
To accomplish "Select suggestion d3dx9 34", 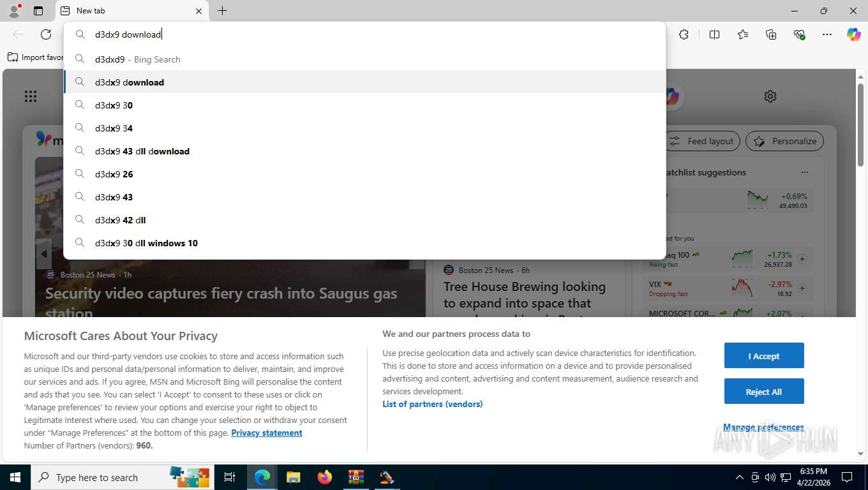I will (364, 128).
